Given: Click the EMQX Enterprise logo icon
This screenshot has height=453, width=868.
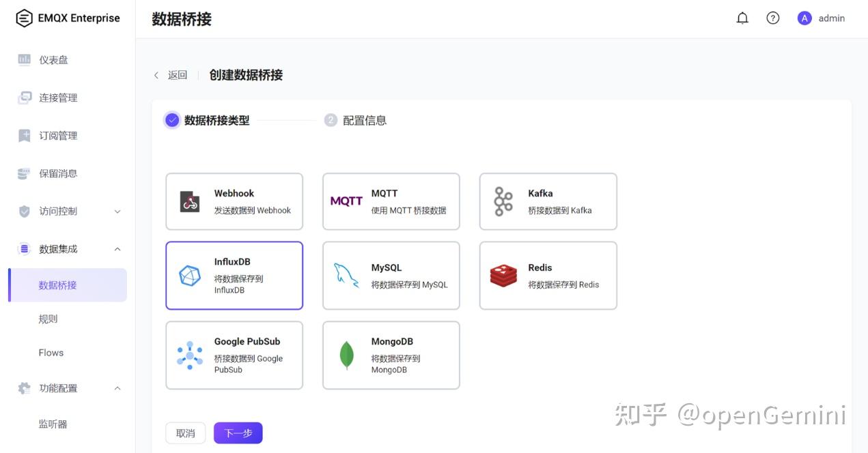Looking at the screenshot, I should point(24,18).
